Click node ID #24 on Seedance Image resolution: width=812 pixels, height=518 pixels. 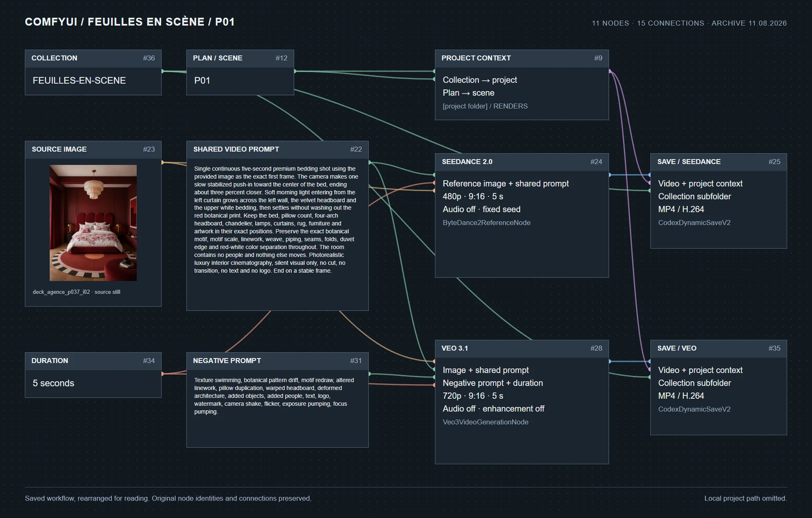point(596,162)
